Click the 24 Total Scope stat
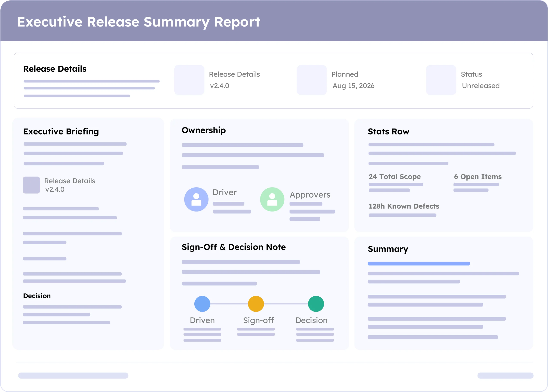The height and width of the screenshot is (392, 548). click(x=395, y=177)
